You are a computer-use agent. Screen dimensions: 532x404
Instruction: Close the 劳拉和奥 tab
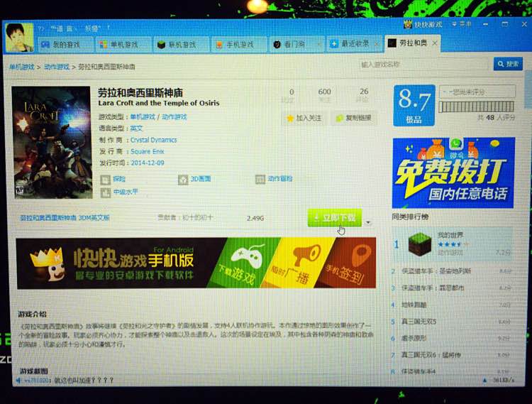coord(435,43)
